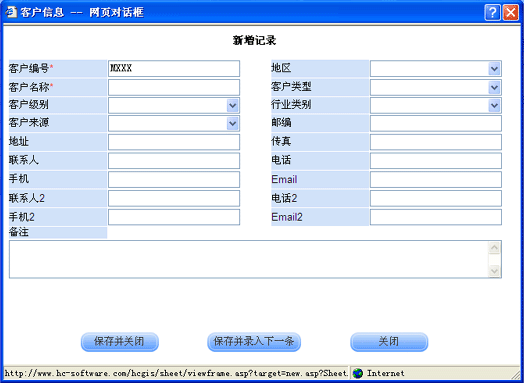Click the IE page icon in title bar
The image size is (524, 383).
click(11, 12)
